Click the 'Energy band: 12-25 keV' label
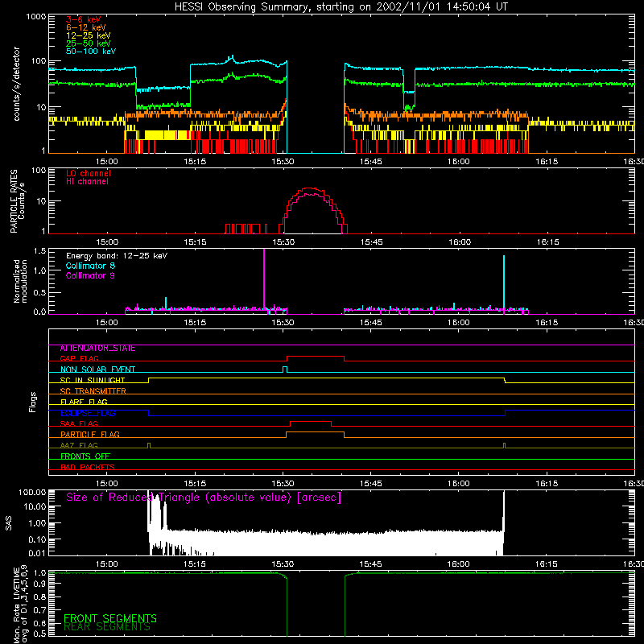This screenshot has height=644, width=644. [x=117, y=256]
